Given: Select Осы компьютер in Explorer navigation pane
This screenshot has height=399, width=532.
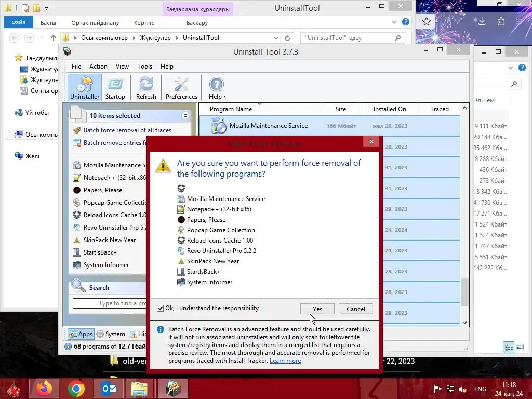Looking at the screenshot, I should click(36, 135).
